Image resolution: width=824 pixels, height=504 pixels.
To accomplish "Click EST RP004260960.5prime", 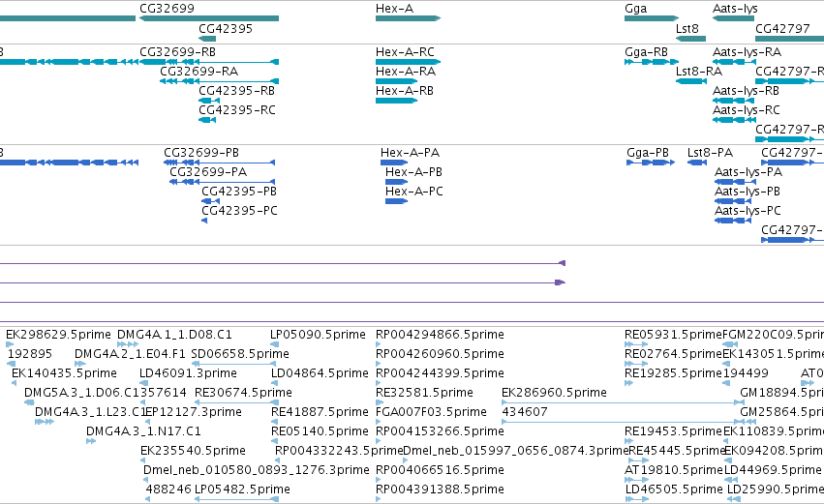I will click(440, 354).
